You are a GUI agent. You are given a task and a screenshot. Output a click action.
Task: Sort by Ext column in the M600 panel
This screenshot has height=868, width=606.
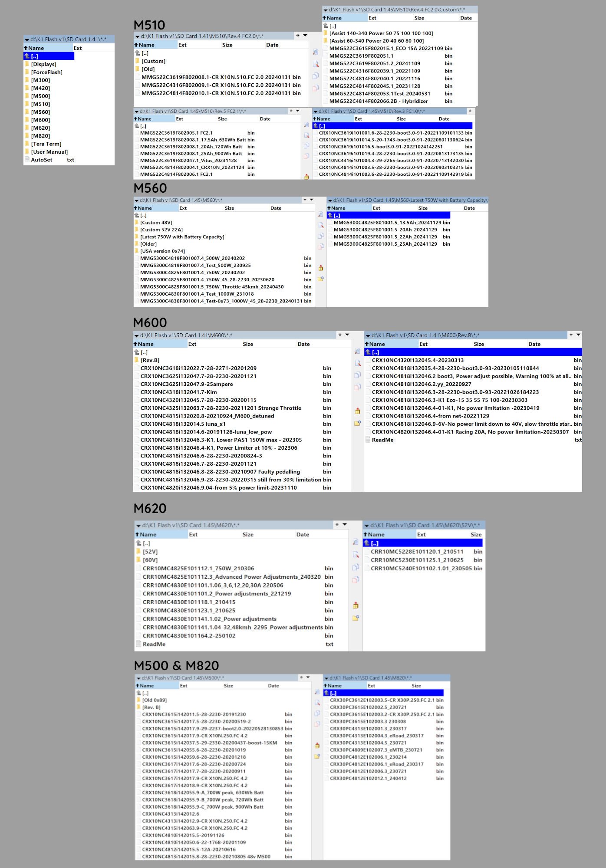tap(192, 344)
